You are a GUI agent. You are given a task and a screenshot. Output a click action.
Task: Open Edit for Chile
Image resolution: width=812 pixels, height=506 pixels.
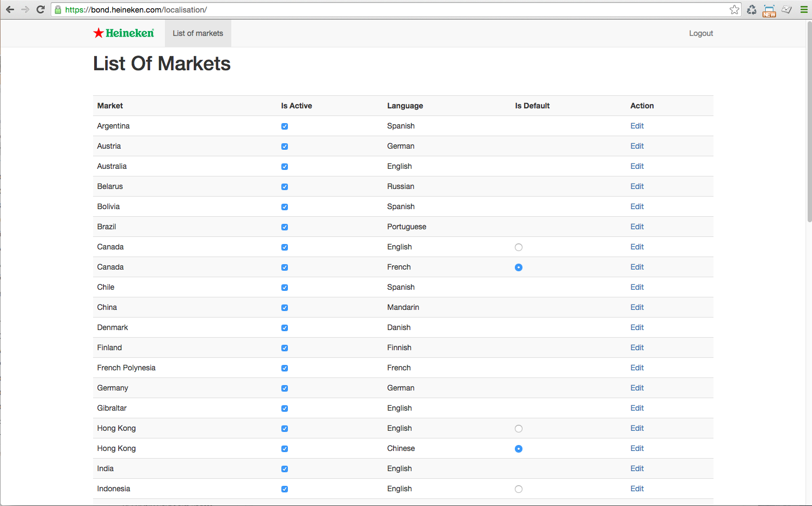click(x=637, y=287)
